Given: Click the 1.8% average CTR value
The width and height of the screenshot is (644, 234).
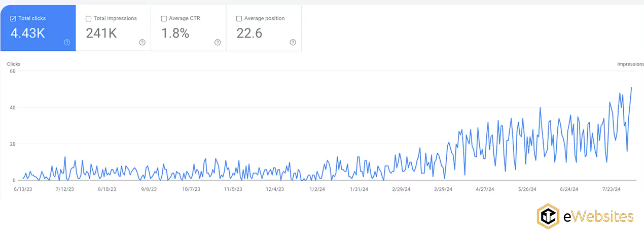Looking at the screenshot, I should tap(175, 34).
